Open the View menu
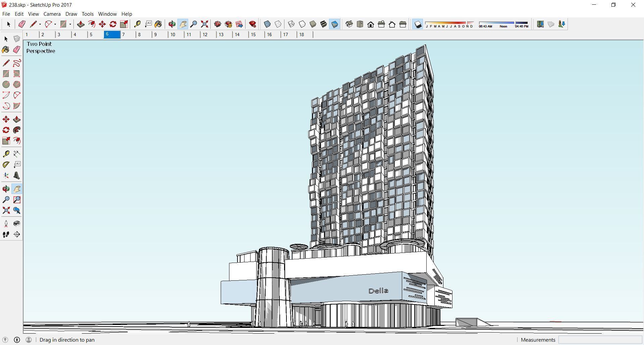Viewport: 644px width, 345px height. coord(33,14)
